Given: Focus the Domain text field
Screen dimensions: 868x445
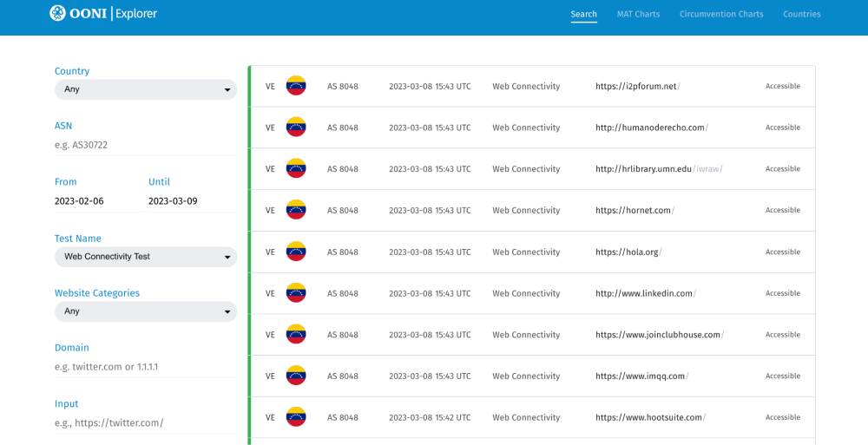Looking at the screenshot, I should [x=145, y=367].
